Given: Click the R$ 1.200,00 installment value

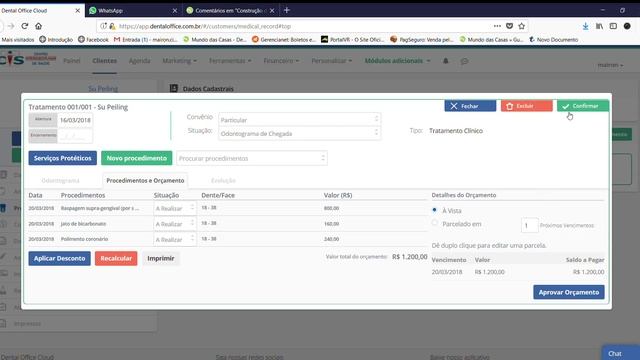Looking at the screenshot, I should pos(490,272).
